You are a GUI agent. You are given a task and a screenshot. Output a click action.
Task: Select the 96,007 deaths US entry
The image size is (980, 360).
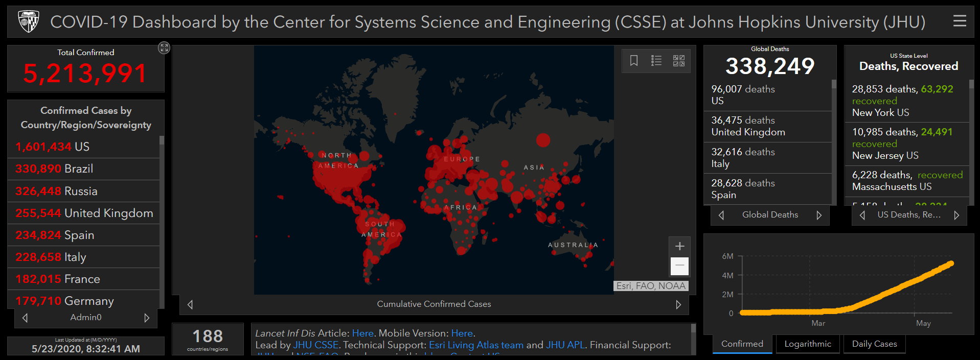(x=768, y=95)
